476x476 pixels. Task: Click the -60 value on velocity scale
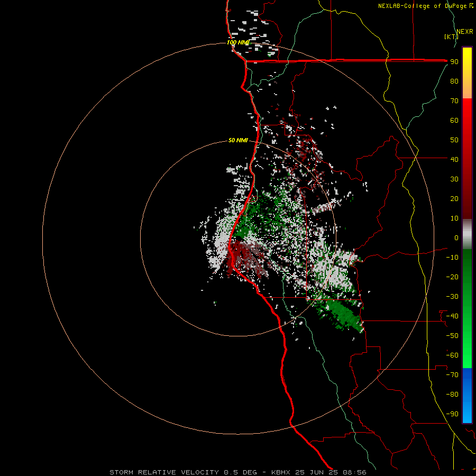tap(452, 355)
